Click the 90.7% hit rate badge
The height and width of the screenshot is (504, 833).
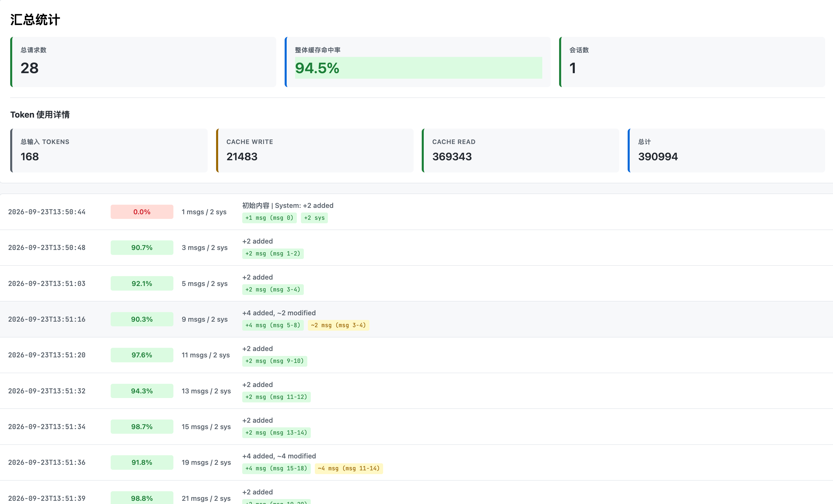pyautogui.click(x=142, y=247)
